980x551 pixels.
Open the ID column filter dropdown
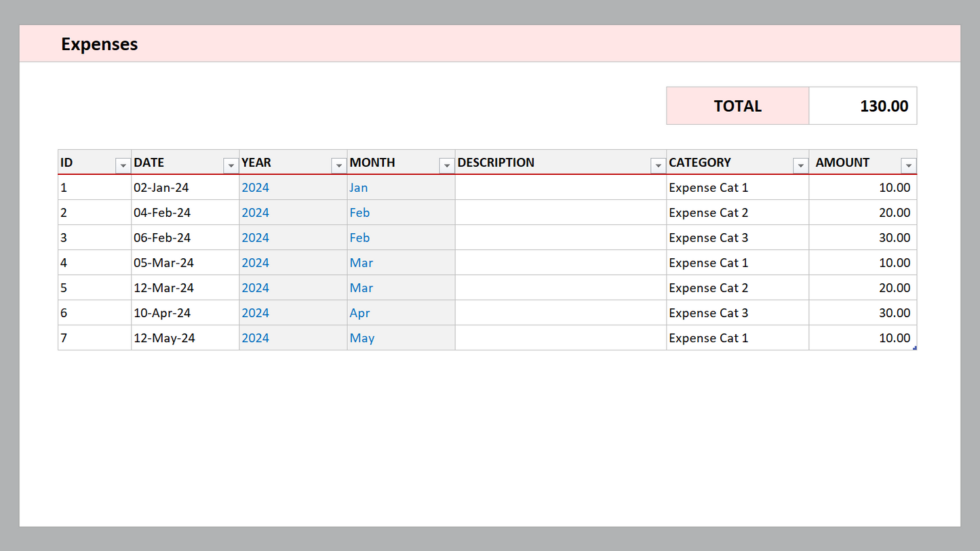pos(123,165)
